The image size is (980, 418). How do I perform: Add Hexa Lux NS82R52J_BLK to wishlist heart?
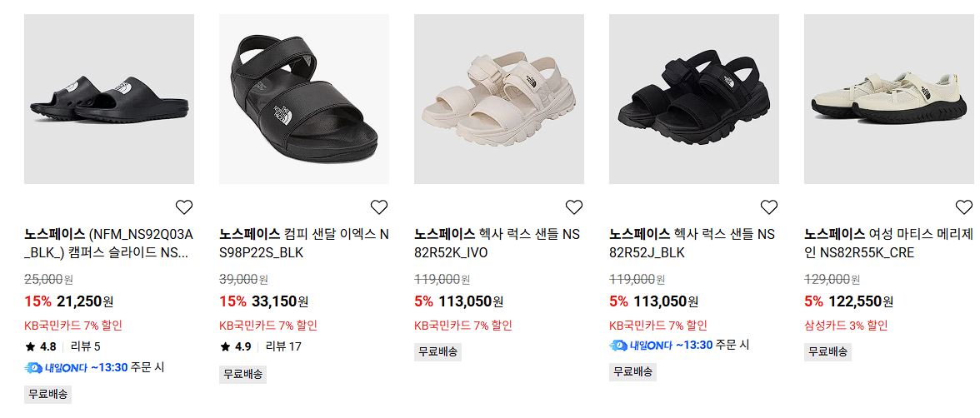click(768, 207)
